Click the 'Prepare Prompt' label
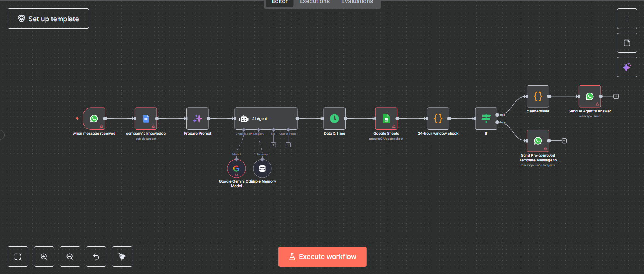 (198, 134)
